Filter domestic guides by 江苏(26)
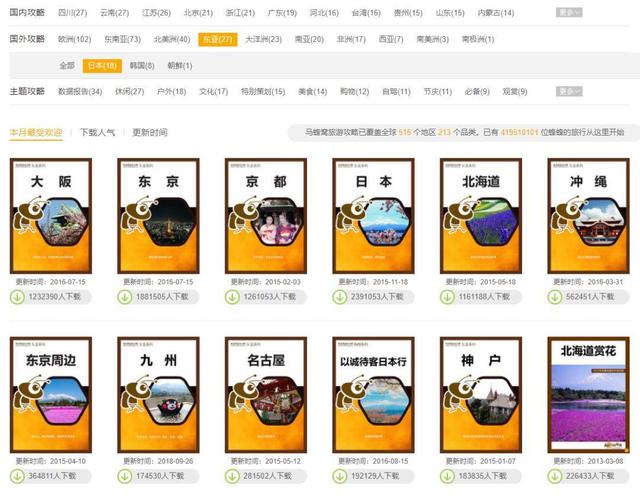Viewport: 640px width, 497px height. [156, 13]
